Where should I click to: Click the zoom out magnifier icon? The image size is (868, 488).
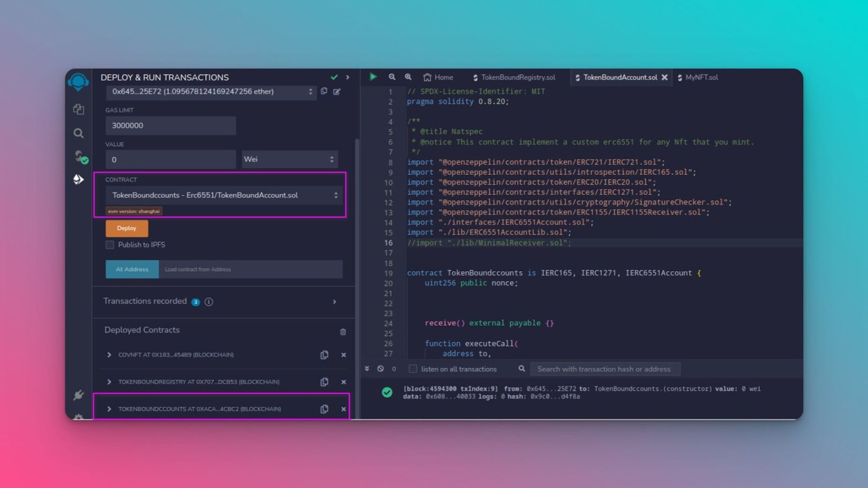[392, 77]
